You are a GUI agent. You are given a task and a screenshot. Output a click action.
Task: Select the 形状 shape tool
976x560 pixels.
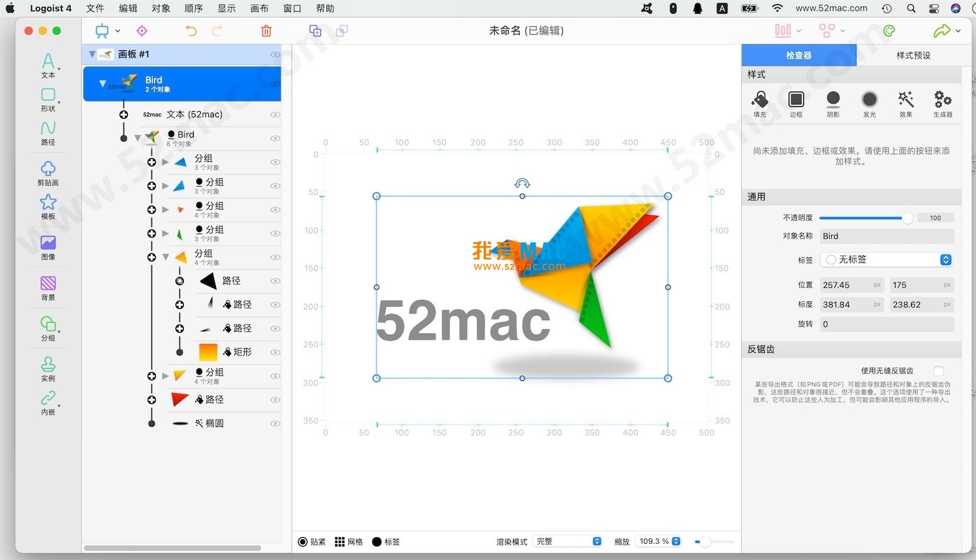48,99
